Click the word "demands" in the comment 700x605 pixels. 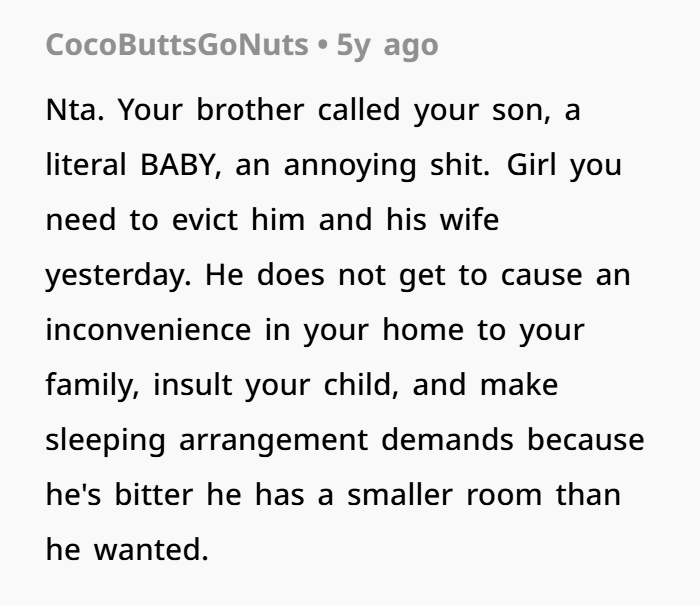(461, 439)
